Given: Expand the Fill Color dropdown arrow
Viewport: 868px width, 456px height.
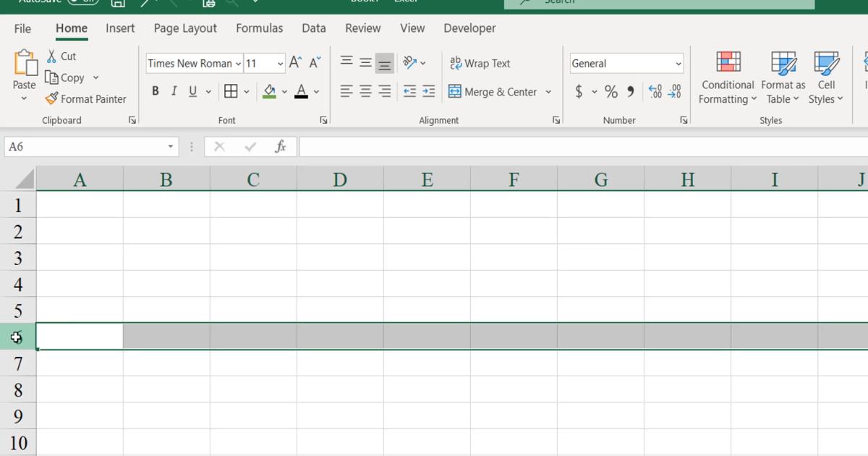Looking at the screenshot, I should [284, 92].
